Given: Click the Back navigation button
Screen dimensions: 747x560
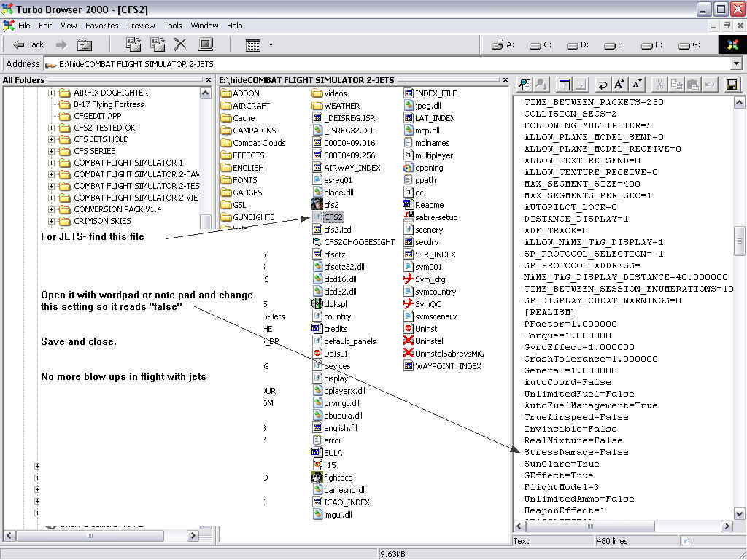Looking at the screenshot, I should coord(28,44).
